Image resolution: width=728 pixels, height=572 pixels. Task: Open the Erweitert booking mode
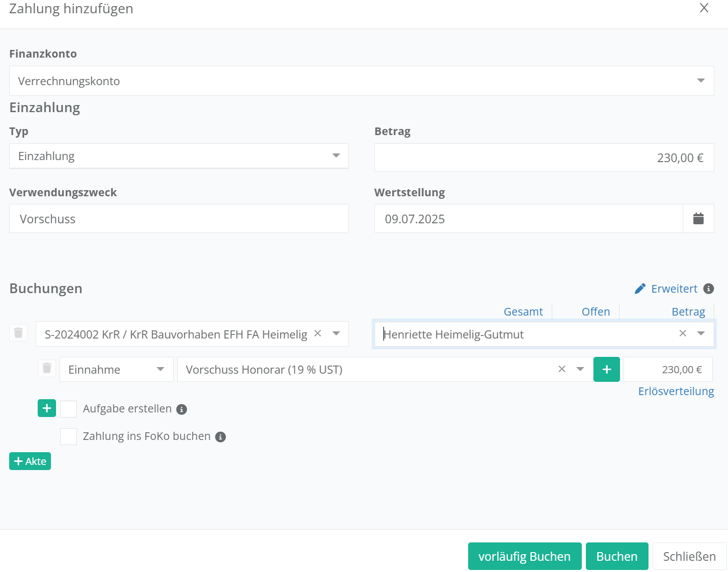[x=667, y=289]
